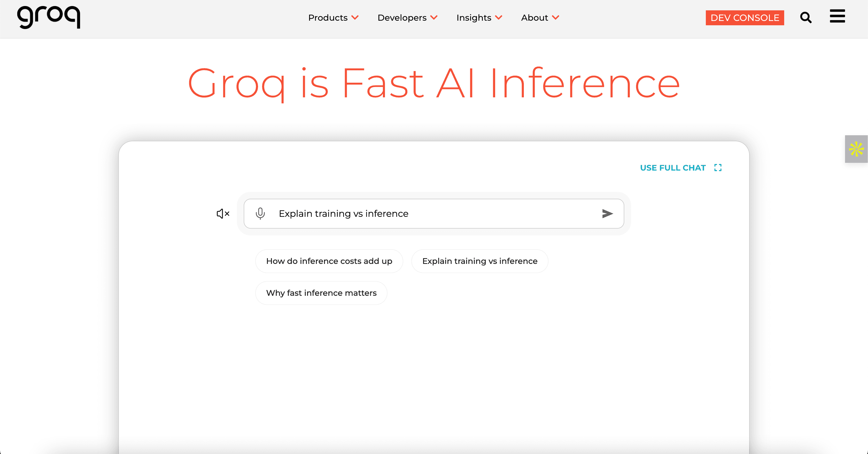This screenshot has width=868, height=454.
Task: Open the About menu
Action: (x=534, y=18)
